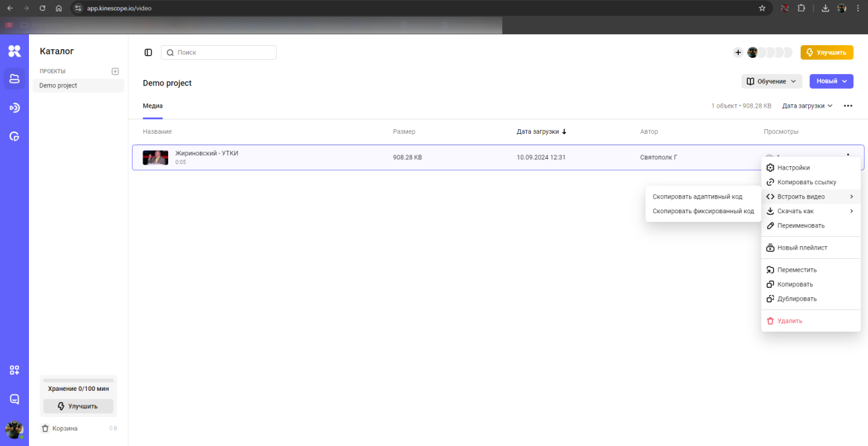Viewport: 868px width, 446px height.
Task: Click the member avatar in the top bar
Action: tap(752, 52)
